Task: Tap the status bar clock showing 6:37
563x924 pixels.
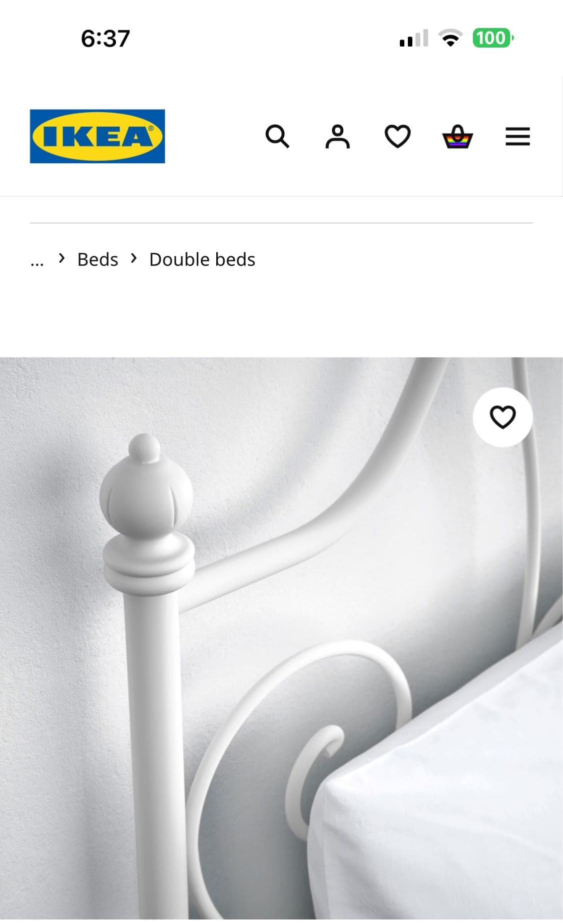Action: [x=106, y=39]
